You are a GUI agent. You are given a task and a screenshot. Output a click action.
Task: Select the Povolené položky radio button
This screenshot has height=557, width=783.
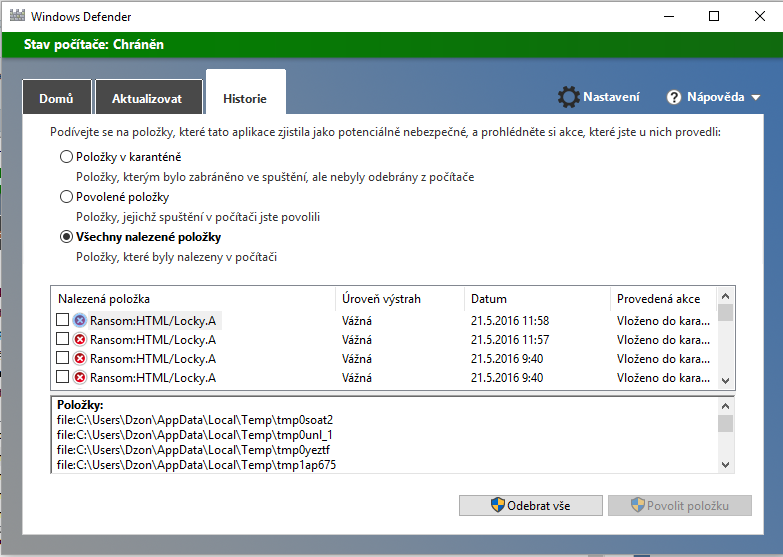[x=67, y=197]
